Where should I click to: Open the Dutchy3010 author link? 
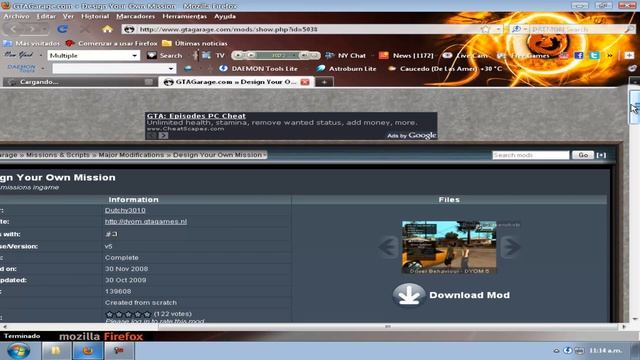(125, 210)
